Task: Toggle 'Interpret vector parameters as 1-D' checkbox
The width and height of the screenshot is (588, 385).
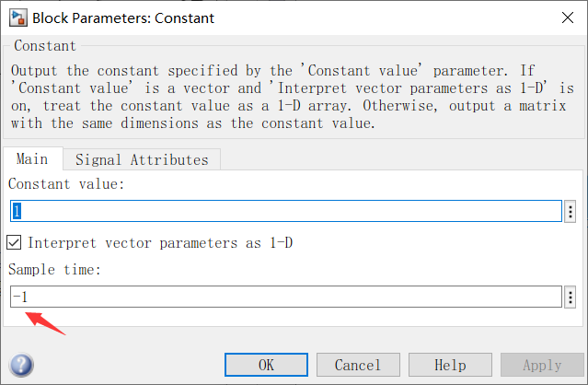Action: coord(15,243)
